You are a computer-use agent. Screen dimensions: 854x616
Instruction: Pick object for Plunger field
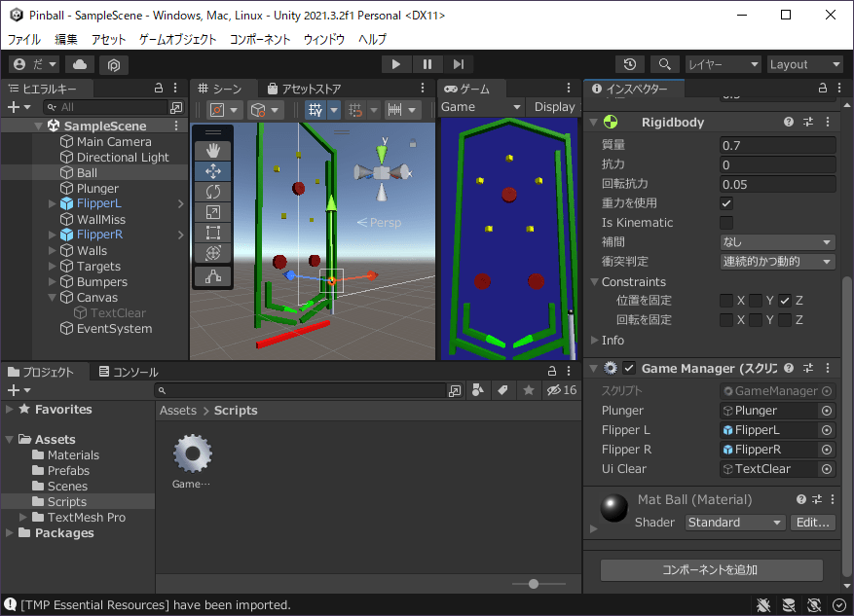(827, 411)
